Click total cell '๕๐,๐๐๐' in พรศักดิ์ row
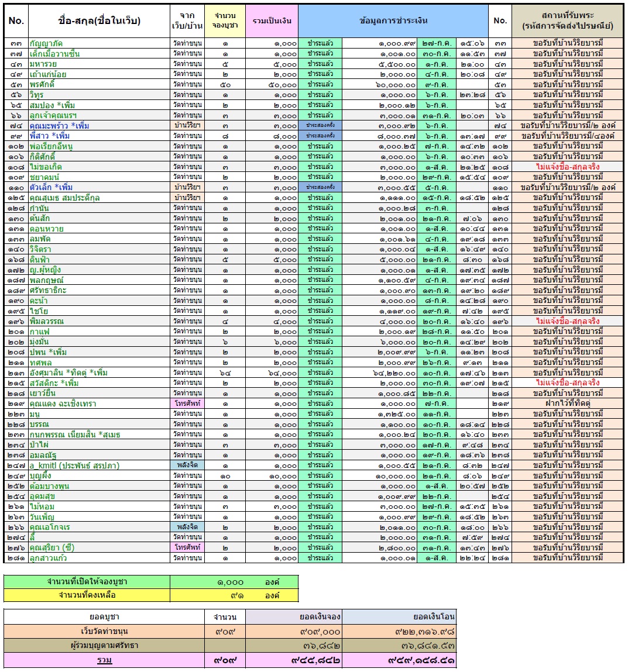This screenshot has width=628, height=672. 272,84
